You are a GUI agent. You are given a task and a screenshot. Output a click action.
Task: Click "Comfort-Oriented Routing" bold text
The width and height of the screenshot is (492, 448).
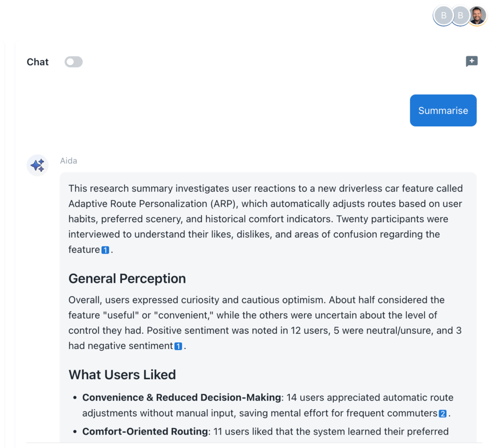[x=145, y=432]
